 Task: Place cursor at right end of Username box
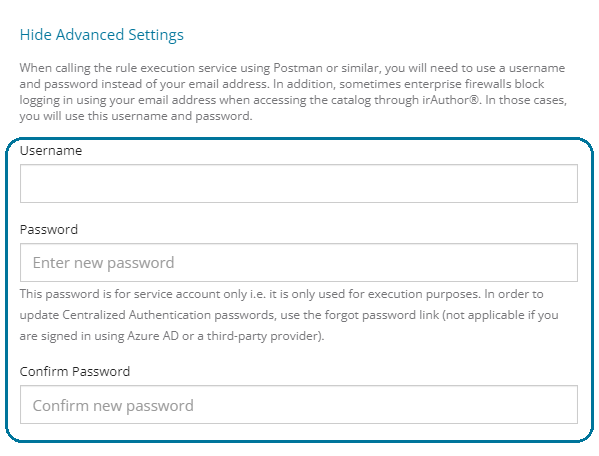click(571, 183)
